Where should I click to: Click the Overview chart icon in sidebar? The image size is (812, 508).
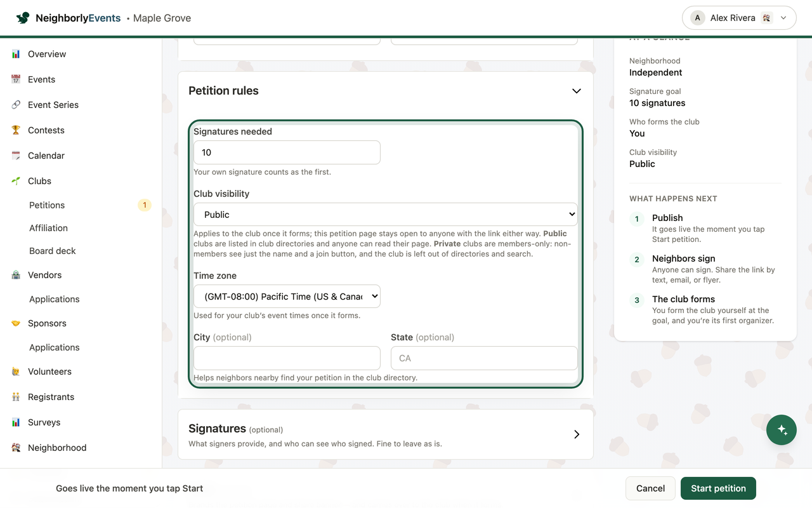(x=16, y=54)
